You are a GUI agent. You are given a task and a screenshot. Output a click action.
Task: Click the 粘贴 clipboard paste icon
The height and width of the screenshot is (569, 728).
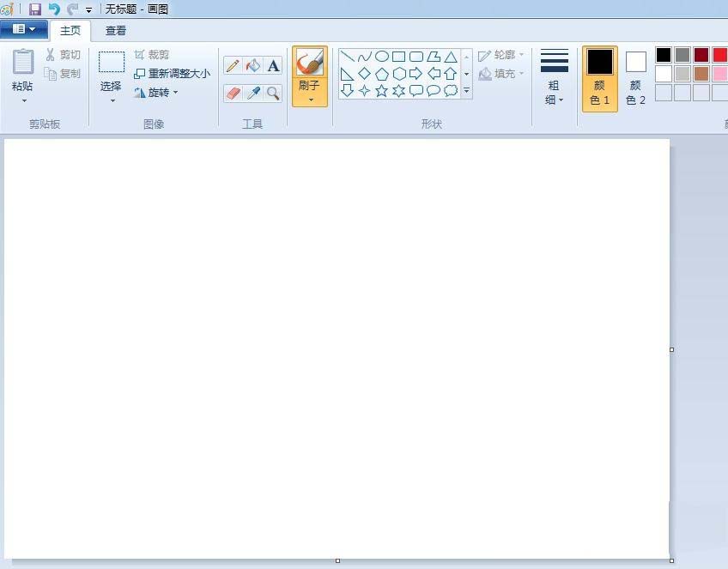click(22, 62)
